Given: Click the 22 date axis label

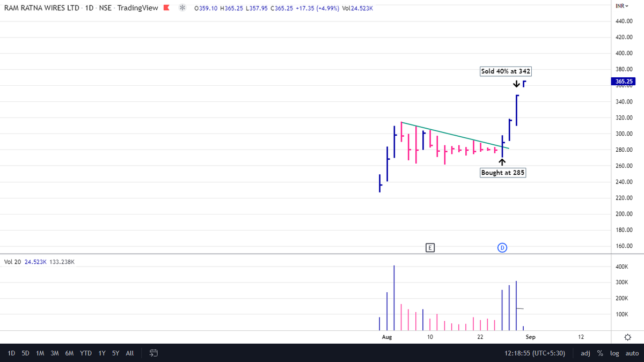Looking at the screenshot, I should point(480,337).
